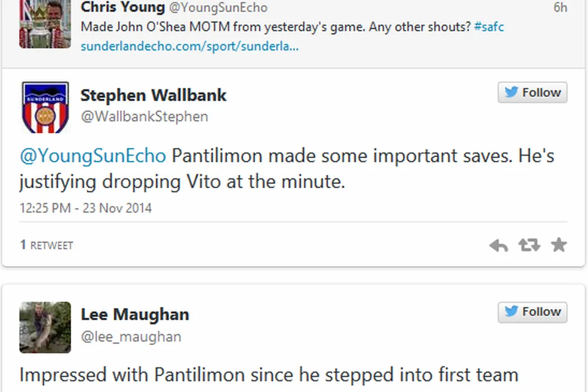
Task: Open the sunderlandecho.com article link
Action: [189, 46]
